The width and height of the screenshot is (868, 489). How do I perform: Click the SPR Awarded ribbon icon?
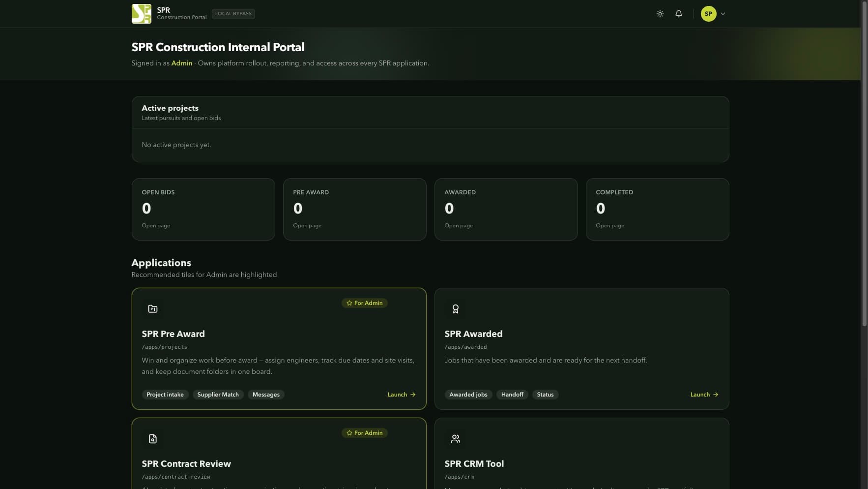(456, 309)
